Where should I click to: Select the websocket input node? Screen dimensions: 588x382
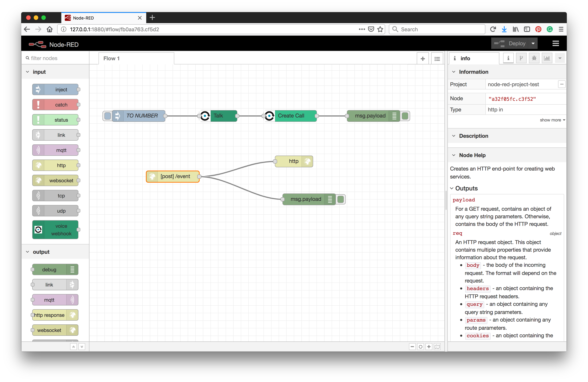coord(55,180)
